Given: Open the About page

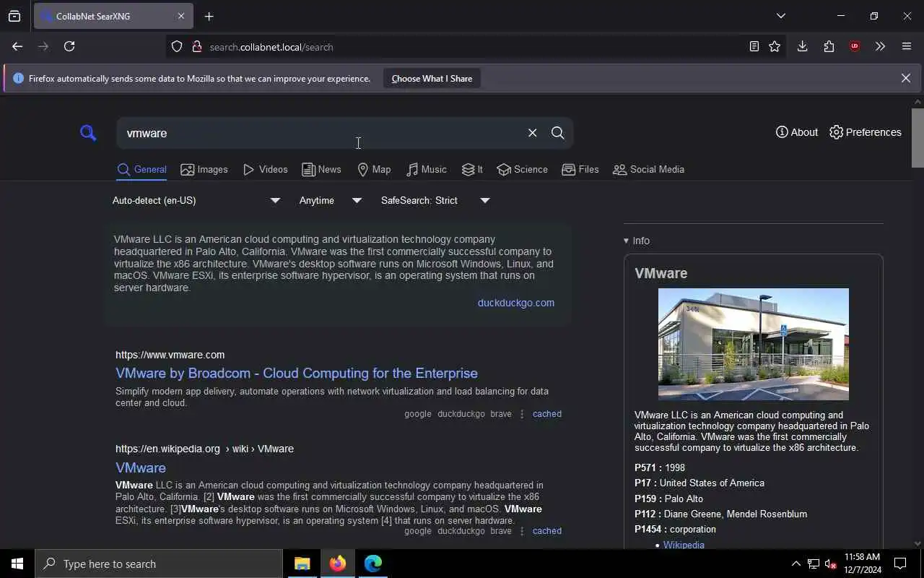Looking at the screenshot, I should tap(796, 132).
